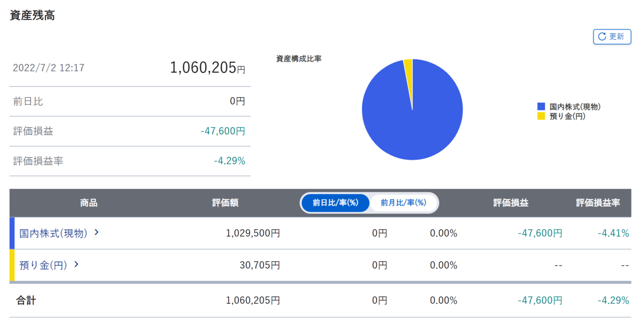The width and height of the screenshot is (644, 323).
Task: Expand chevron next to 預り金(円)
Action: point(76,265)
